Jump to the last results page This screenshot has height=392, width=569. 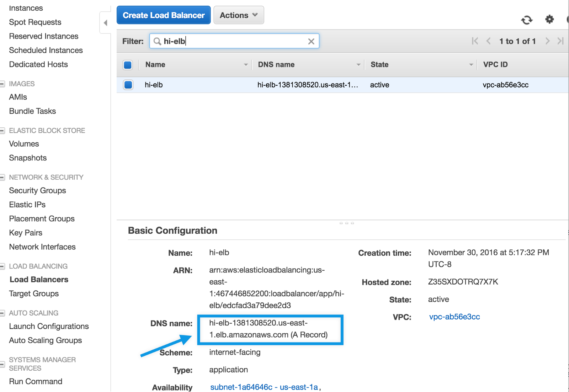[560, 41]
